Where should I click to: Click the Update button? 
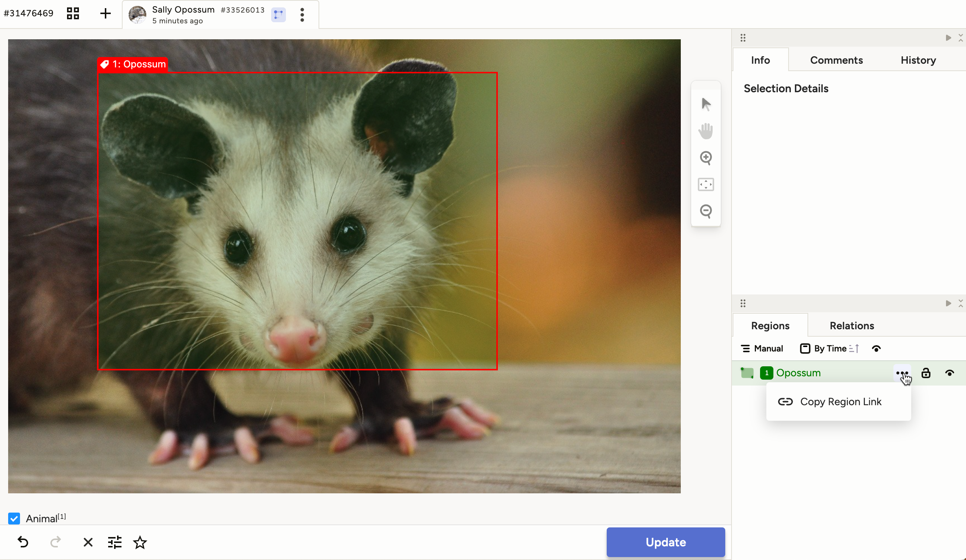tap(666, 542)
